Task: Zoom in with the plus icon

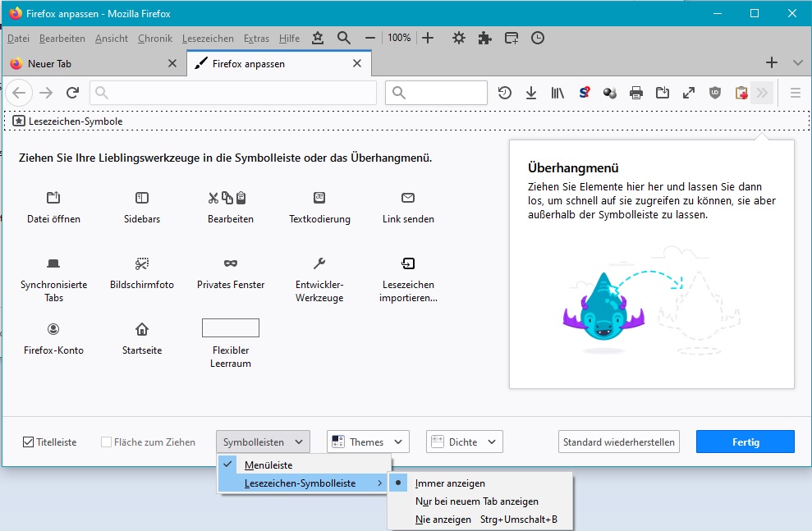Action: tap(428, 38)
